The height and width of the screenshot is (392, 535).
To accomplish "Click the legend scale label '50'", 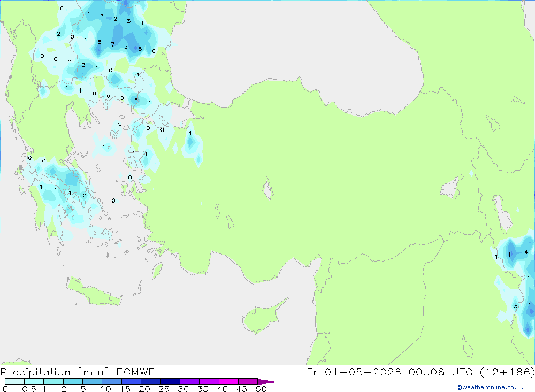I will 261,389.
